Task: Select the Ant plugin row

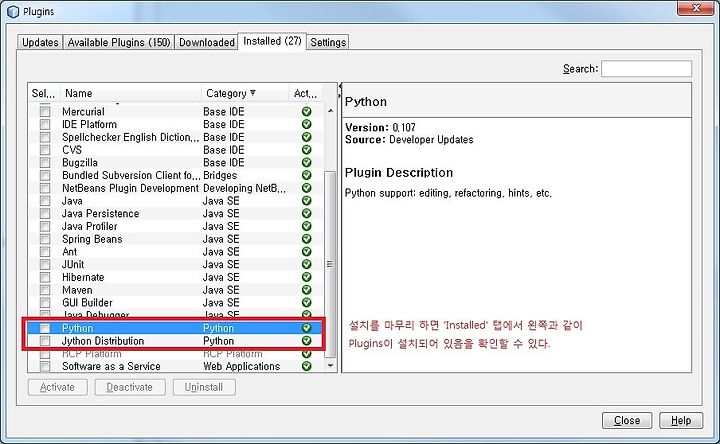Action: point(176,252)
